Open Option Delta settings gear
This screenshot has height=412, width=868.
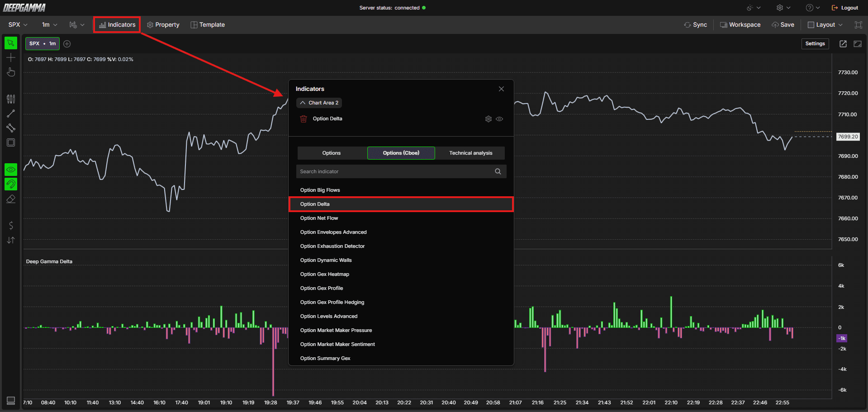click(x=489, y=119)
